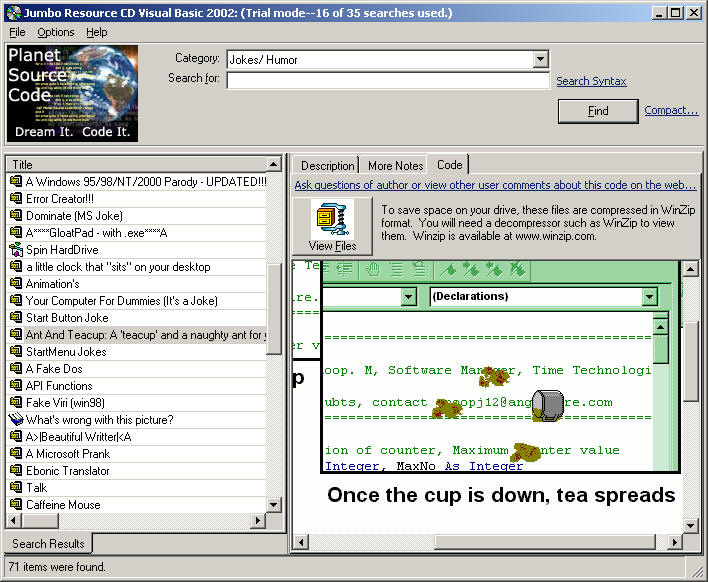Click the View Files button

(332, 226)
